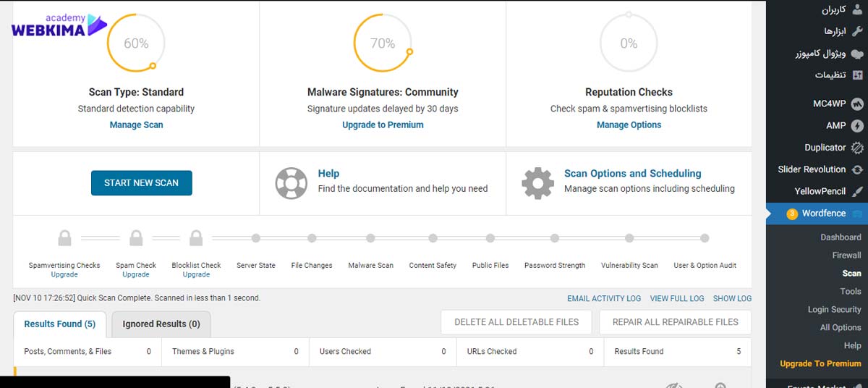Click Upgrade To Premium in sidebar
This screenshot has height=388, width=868.
(x=820, y=363)
